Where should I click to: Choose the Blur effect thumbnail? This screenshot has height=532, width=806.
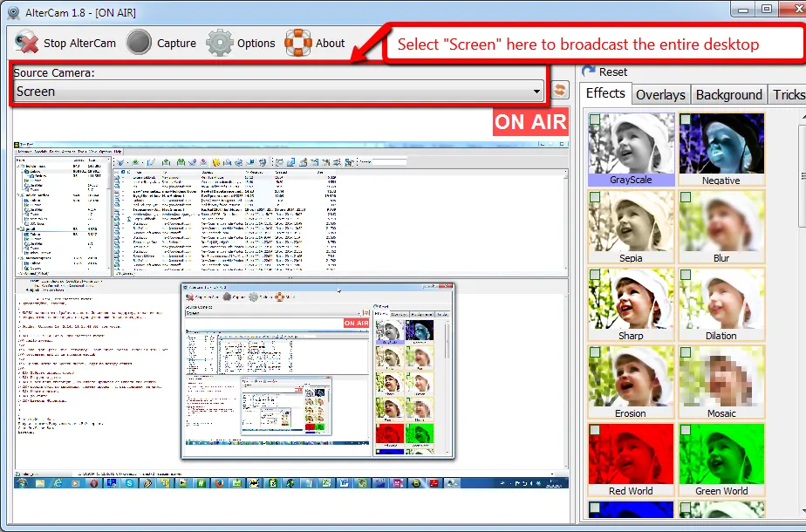721,227
